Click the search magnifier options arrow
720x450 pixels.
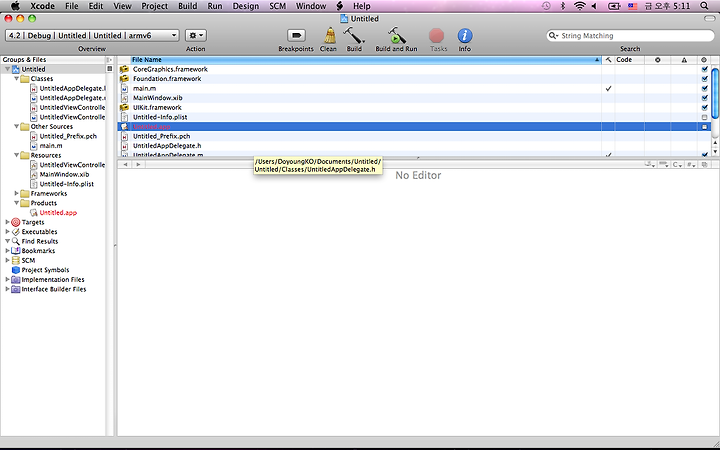(x=552, y=35)
